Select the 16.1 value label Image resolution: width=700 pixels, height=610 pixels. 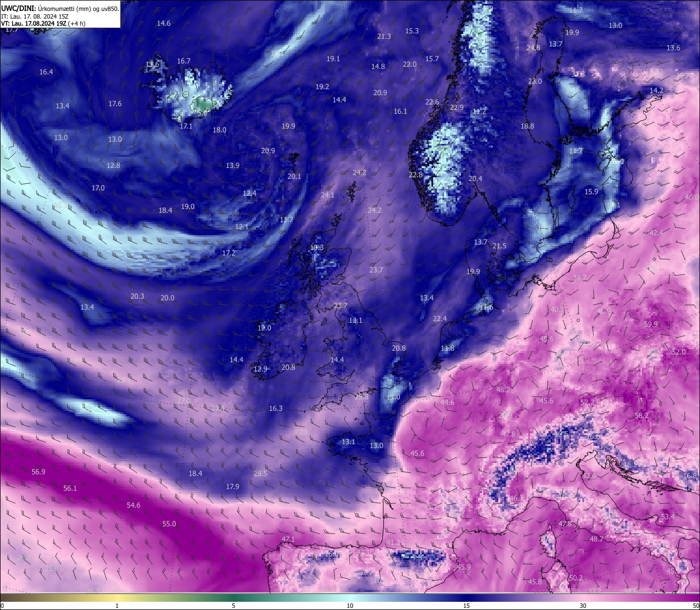(400, 112)
